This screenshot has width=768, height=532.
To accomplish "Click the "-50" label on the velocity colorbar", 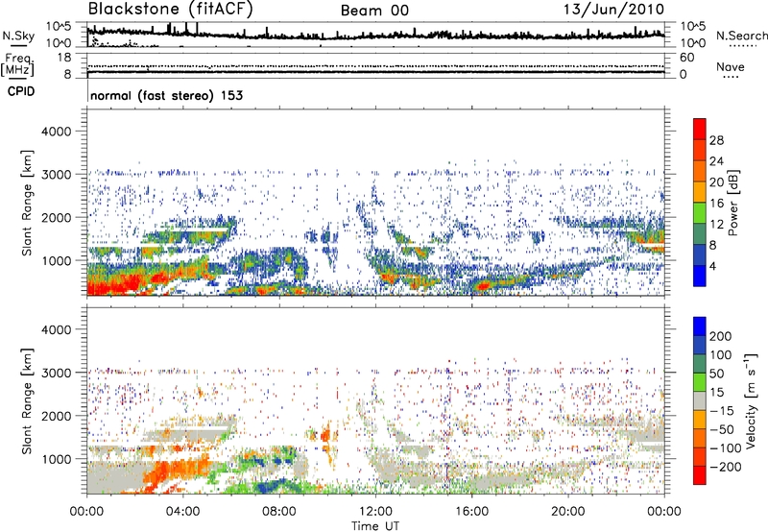I will click(722, 429).
